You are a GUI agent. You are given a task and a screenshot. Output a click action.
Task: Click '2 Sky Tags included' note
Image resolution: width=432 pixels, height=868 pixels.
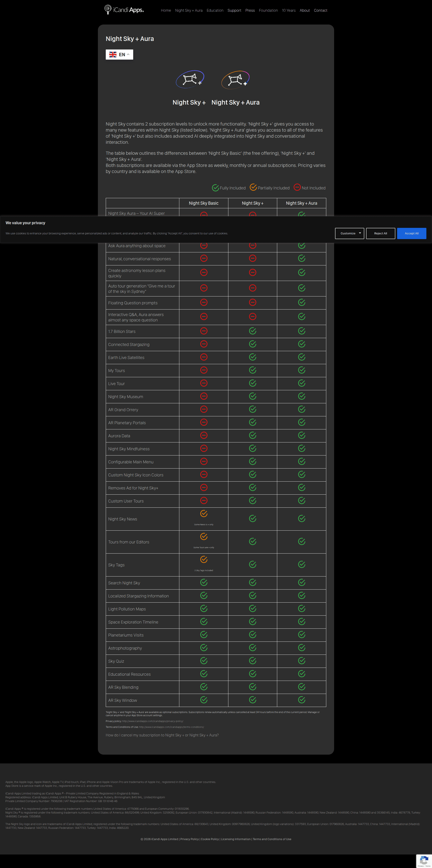click(x=204, y=570)
